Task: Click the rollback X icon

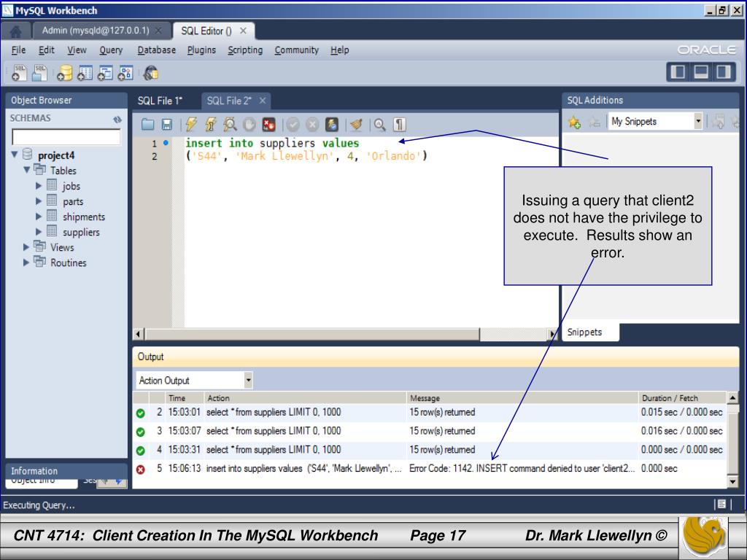Action: click(x=312, y=125)
